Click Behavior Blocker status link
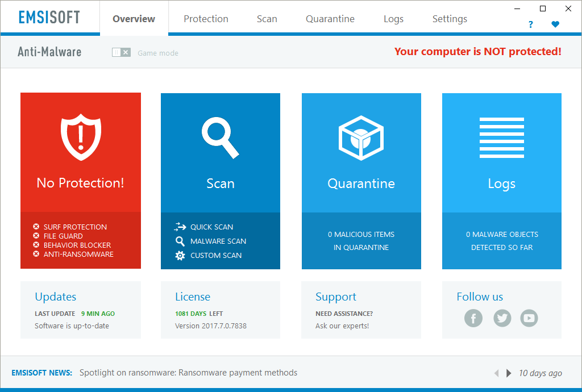The width and height of the screenshot is (582, 392). (77, 245)
